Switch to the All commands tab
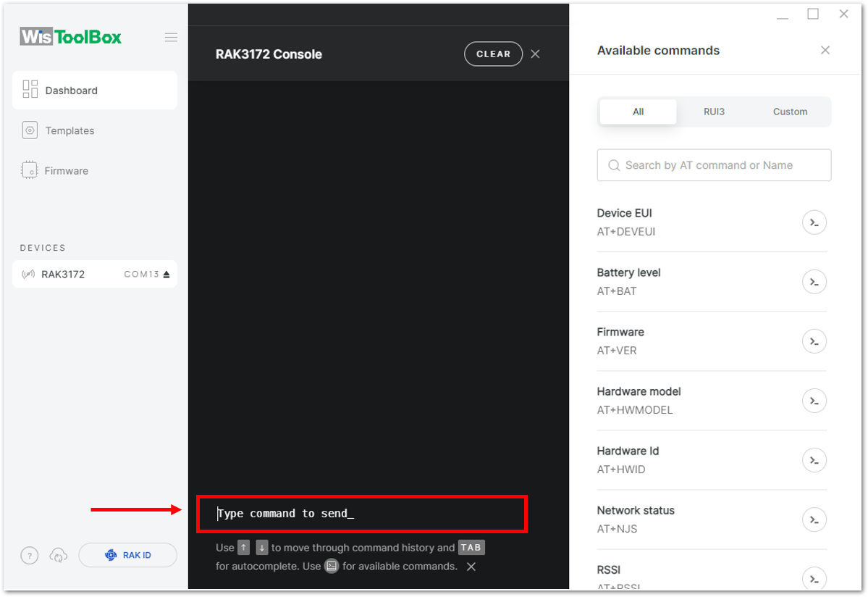This screenshot has width=868, height=597. (638, 112)
